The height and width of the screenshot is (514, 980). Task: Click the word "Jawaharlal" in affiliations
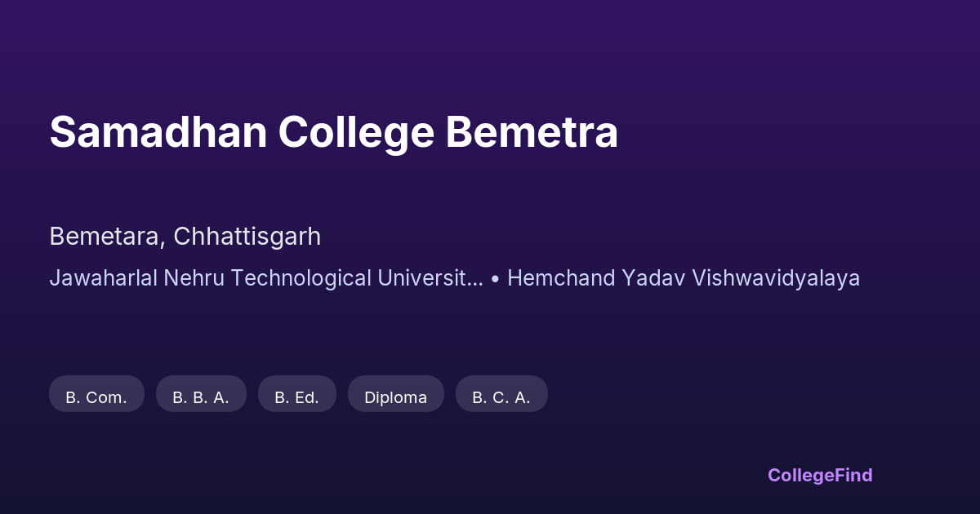[104, 278]
